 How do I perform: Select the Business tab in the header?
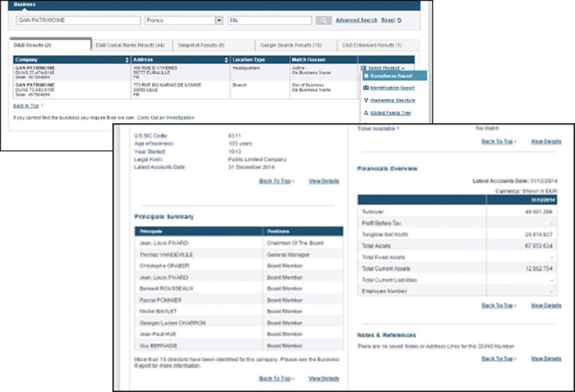(x=24, y=5)
